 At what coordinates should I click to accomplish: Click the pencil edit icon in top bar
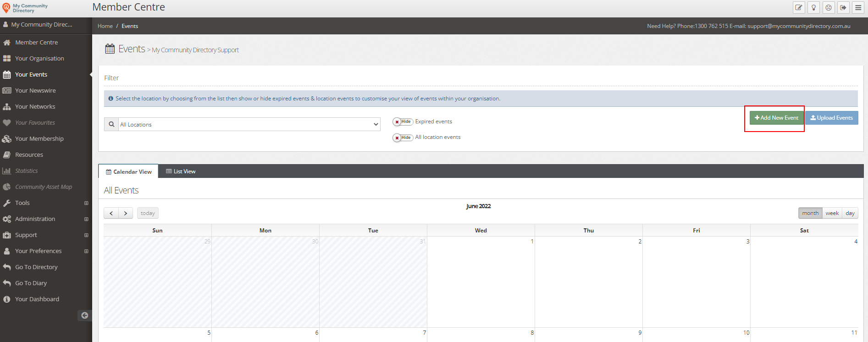(799, 7)
